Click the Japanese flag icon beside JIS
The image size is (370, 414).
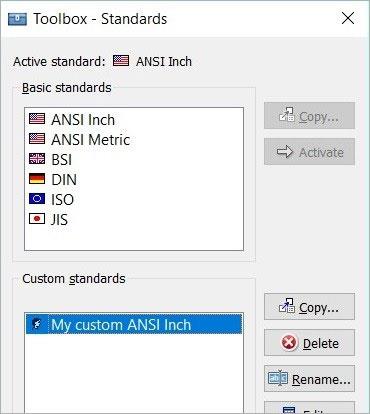(x=37, y=219)
